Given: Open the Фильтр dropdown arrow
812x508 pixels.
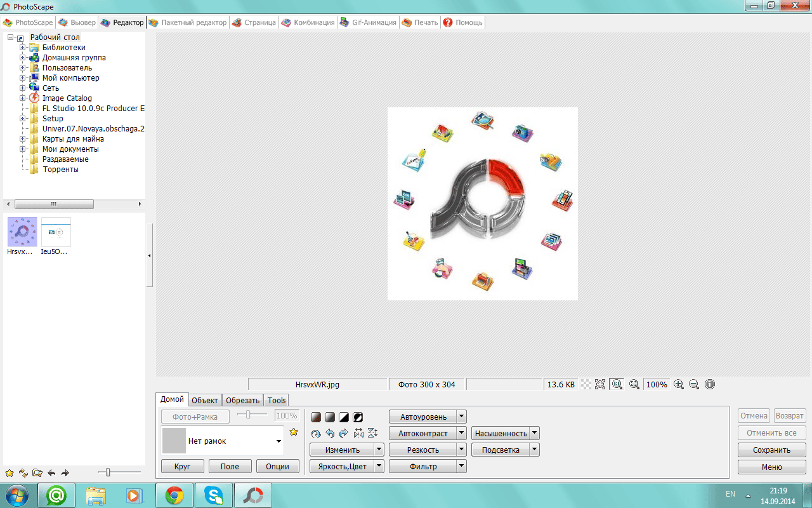Looking at the screenshot, I should 462,466.
